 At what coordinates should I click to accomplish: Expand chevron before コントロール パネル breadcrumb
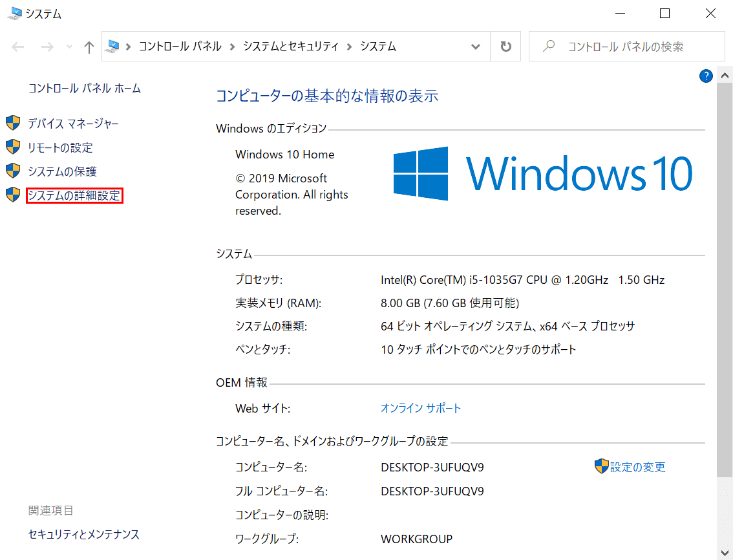click(128, 47)
